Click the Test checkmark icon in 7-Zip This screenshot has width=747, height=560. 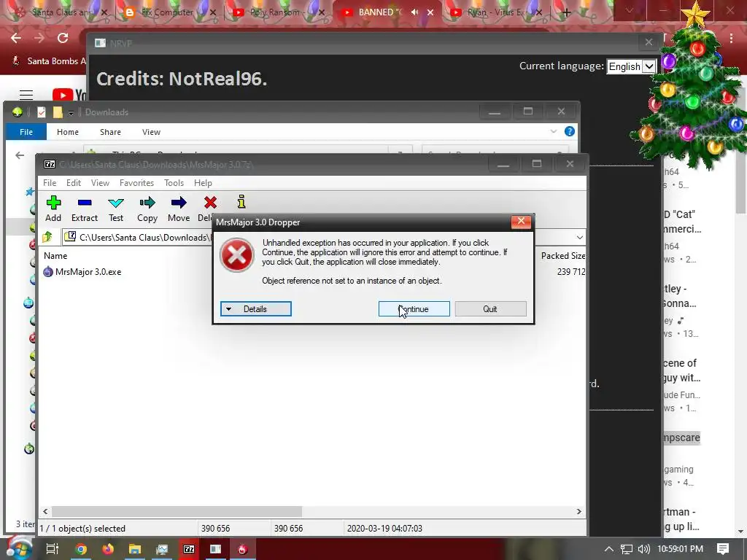116,203
